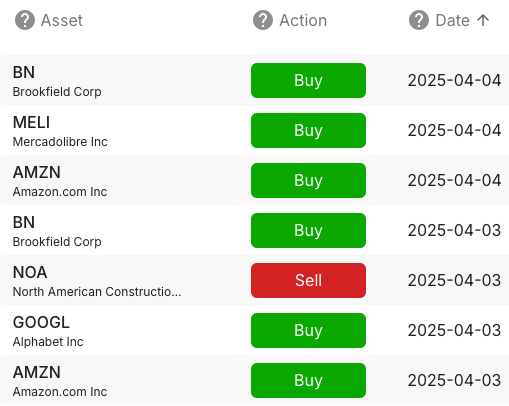The height and width of the screenshot is (406, 509).
Task: Click the 2025-04-04 date in the MELI row
Action: point(454,130)
